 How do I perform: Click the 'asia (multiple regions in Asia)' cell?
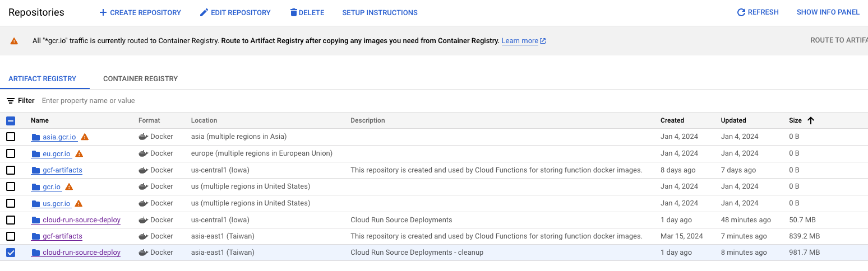point(239,137)
